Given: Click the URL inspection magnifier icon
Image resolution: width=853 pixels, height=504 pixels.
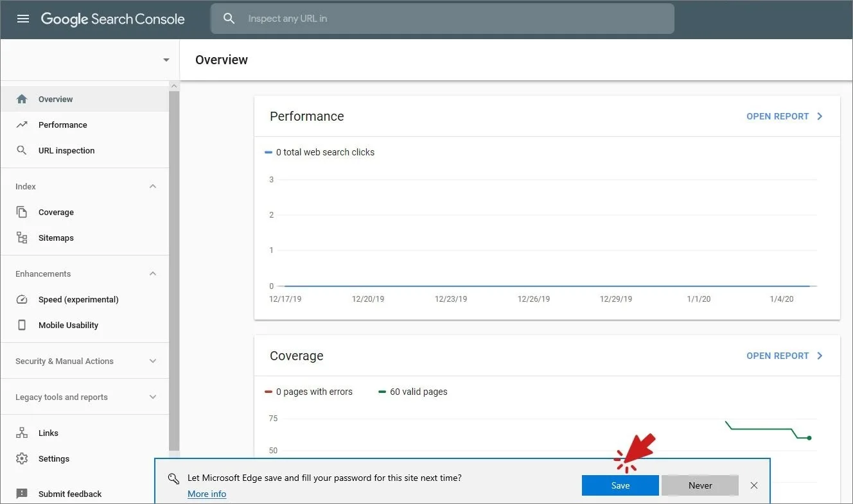Looking at the screenshot, I should tap(22, 150).
